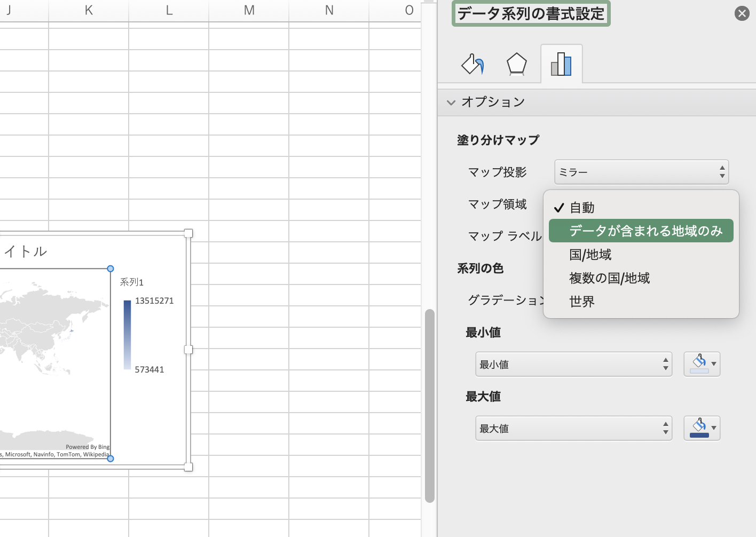Open the マップ投影 ミラー dropdown
The height and width of the screenshot is (537, 756).
641,172
